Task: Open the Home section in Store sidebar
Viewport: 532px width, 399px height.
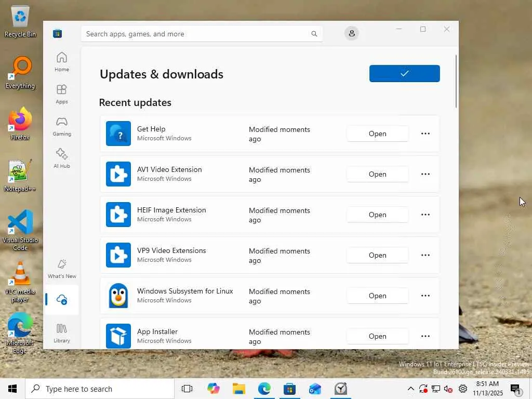Action: click(x=62, y=62)
